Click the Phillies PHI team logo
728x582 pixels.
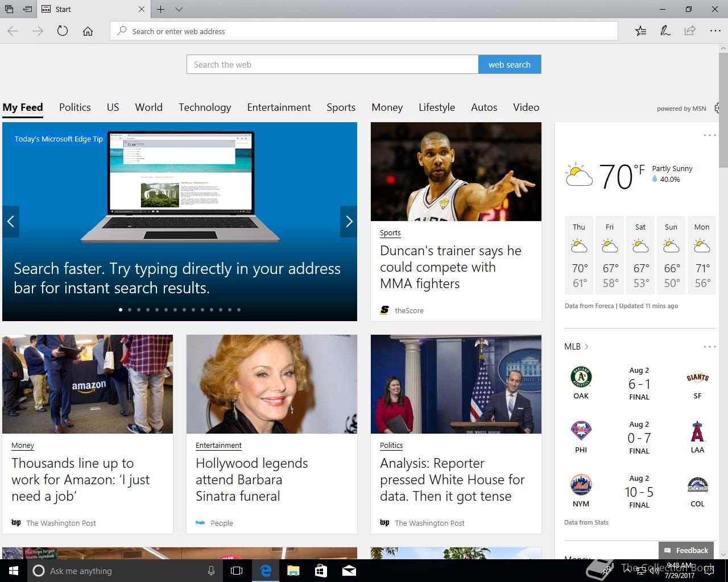pos(581,431)
